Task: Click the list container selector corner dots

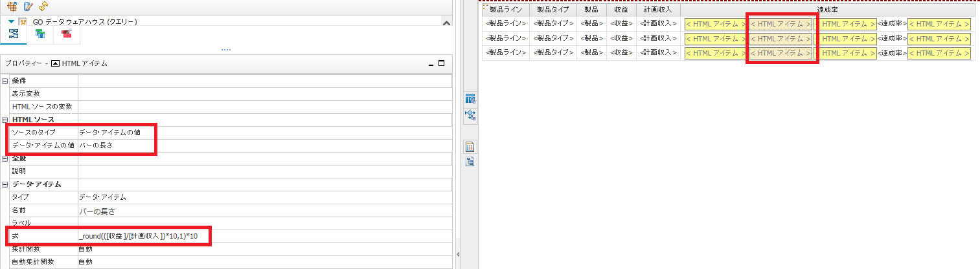Action: tap(484, 7)
